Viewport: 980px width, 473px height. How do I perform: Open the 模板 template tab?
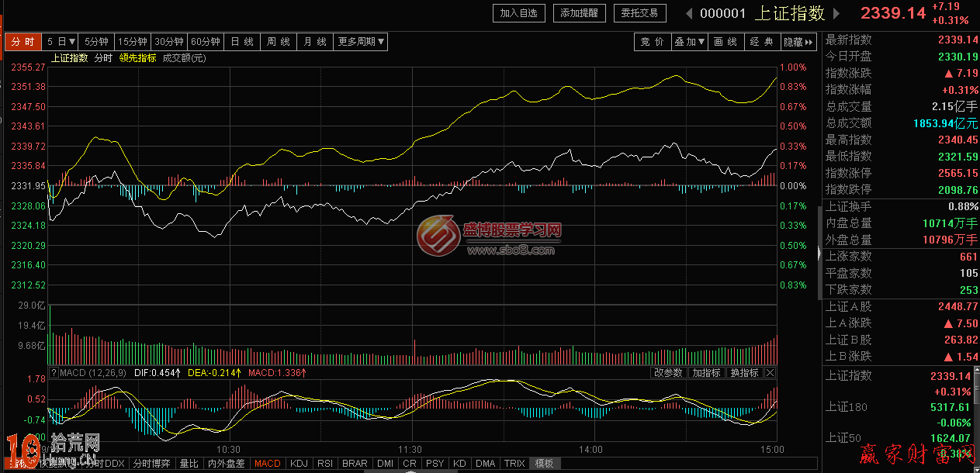[545, 464]
